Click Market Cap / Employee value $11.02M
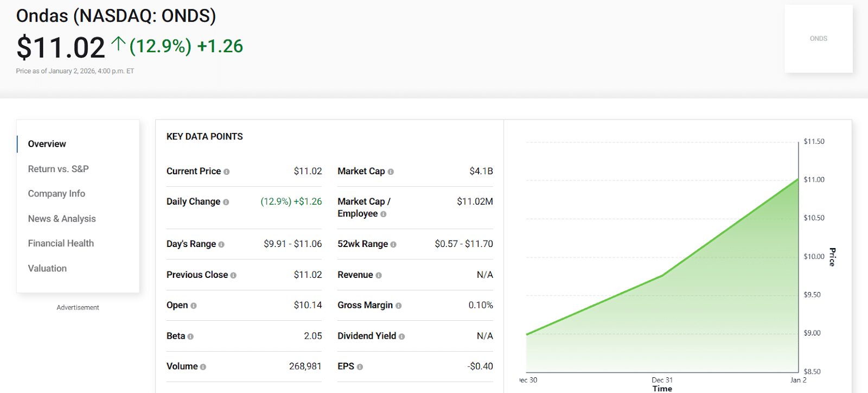The image size is (868, 393). 475,201
